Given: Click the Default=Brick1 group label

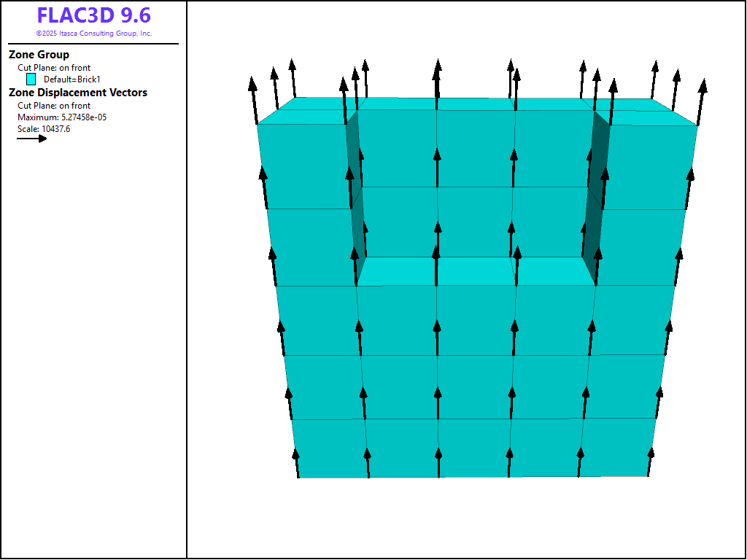Looking at the screenshot, I should point(71,79).
